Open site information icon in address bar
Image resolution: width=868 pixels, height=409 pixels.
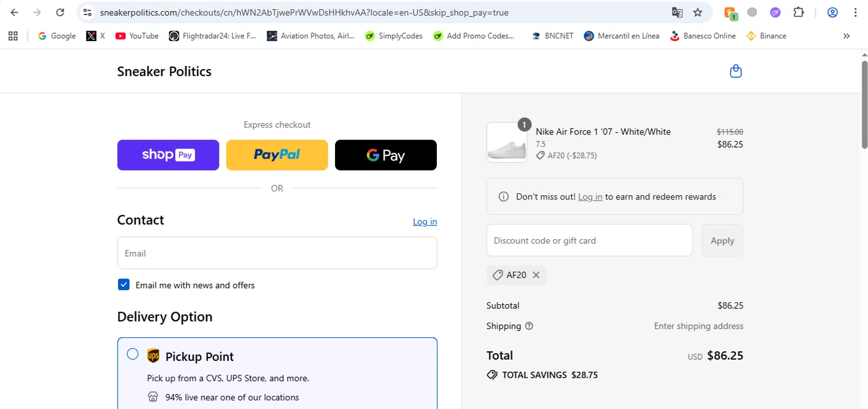(87, 12)
